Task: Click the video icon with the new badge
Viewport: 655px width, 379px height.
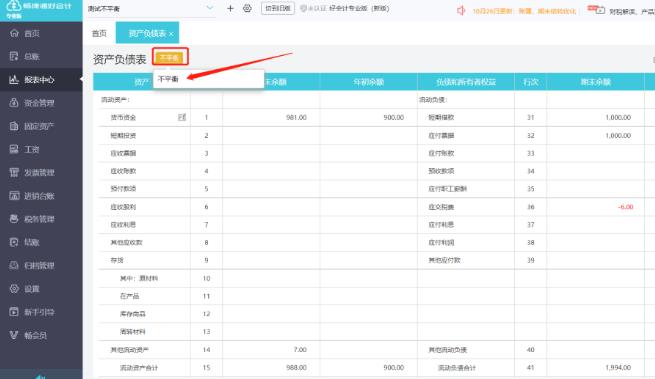Action: coord(596,10)
